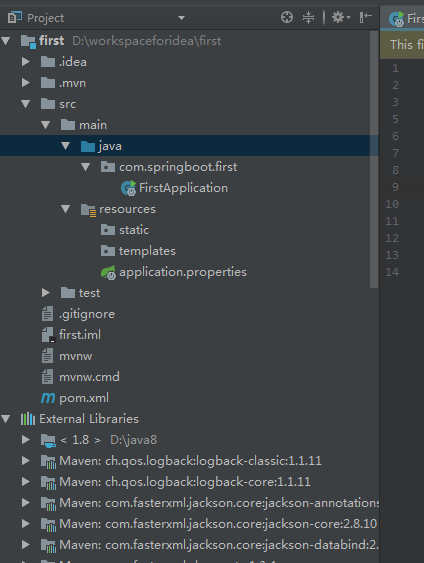Screen dimensions: 424x563
Task: Click the External Libraries bars icon
Action: pyautogui.click(x=28, y=419)
